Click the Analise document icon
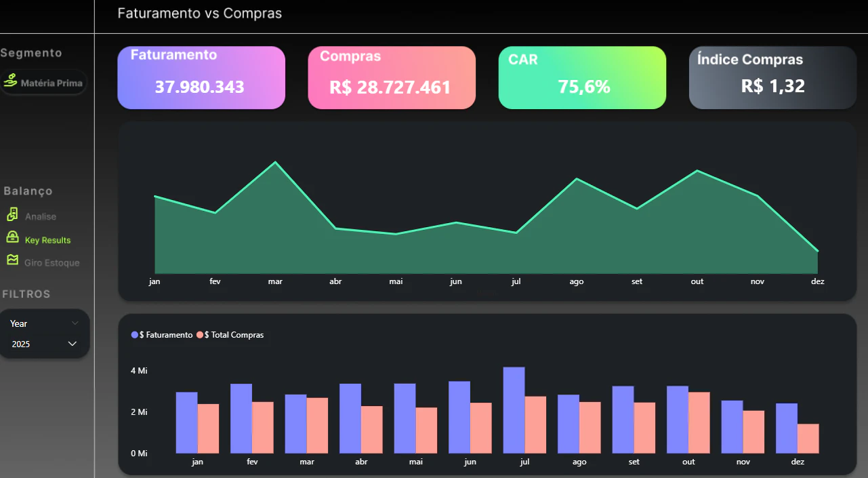The image size is (868, 478). click(x=12, y=215)
